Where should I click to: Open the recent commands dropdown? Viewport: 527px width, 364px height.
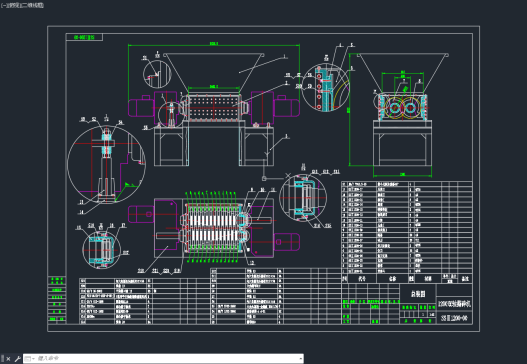click(30, 359)
